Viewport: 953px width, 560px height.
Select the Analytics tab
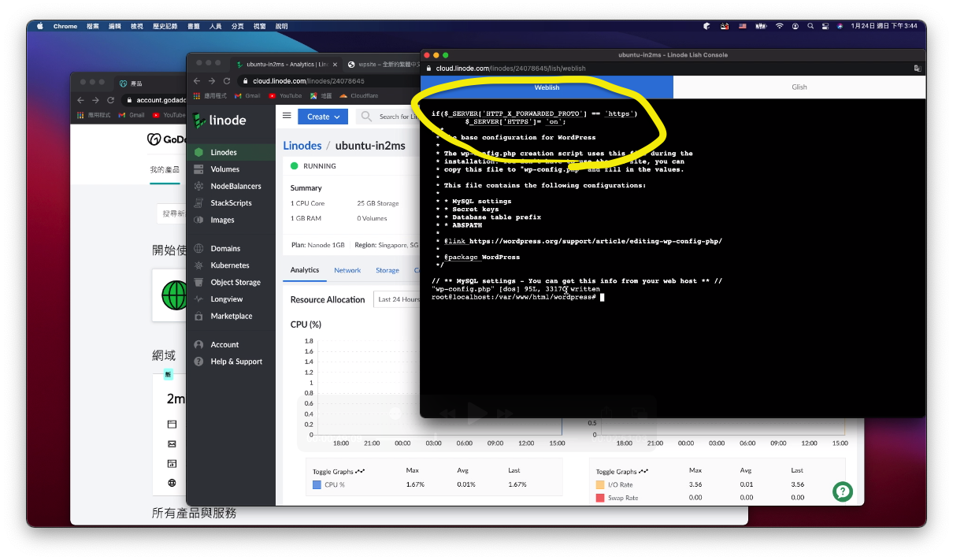pos(305,270)
